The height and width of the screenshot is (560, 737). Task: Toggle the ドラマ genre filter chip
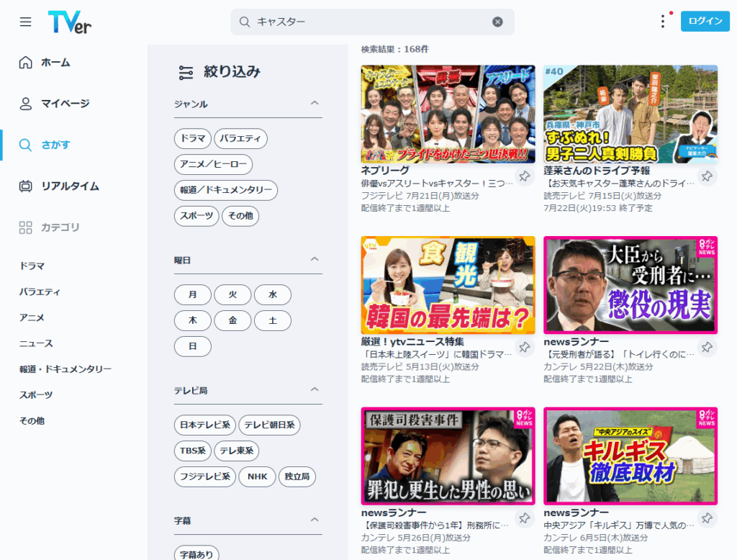pos(193,138)
